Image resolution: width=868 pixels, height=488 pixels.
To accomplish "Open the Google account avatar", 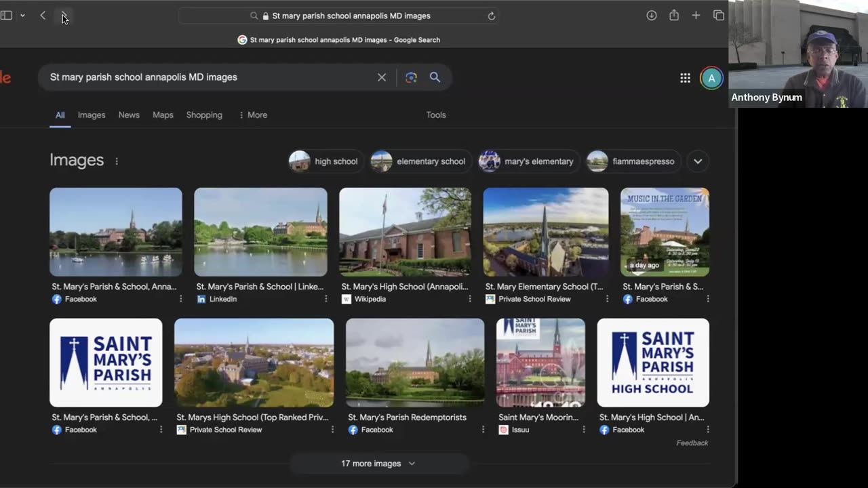I will pyautogui.click(x=711, y=78).
